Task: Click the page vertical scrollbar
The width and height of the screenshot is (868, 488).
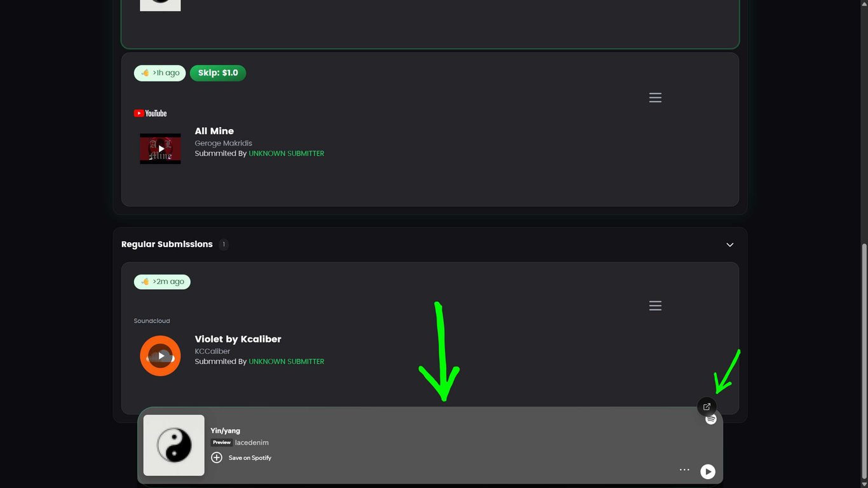Action: coord(864,362)
